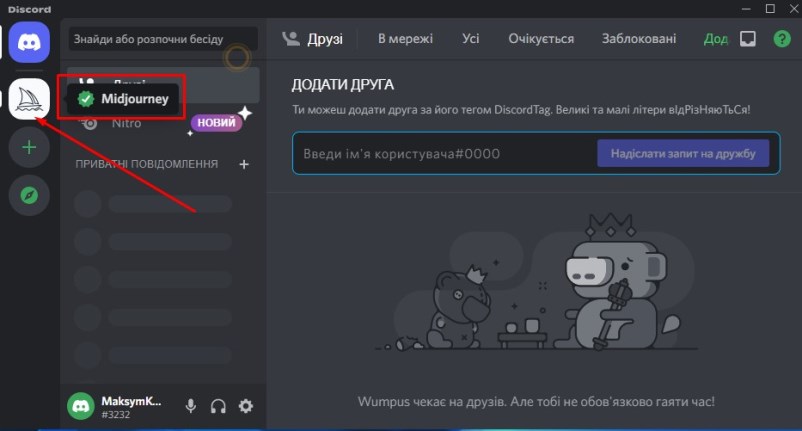The height and width of the screenshot is (431, 802).
Task: Select the 'Усі' tab
Action: 471,39
